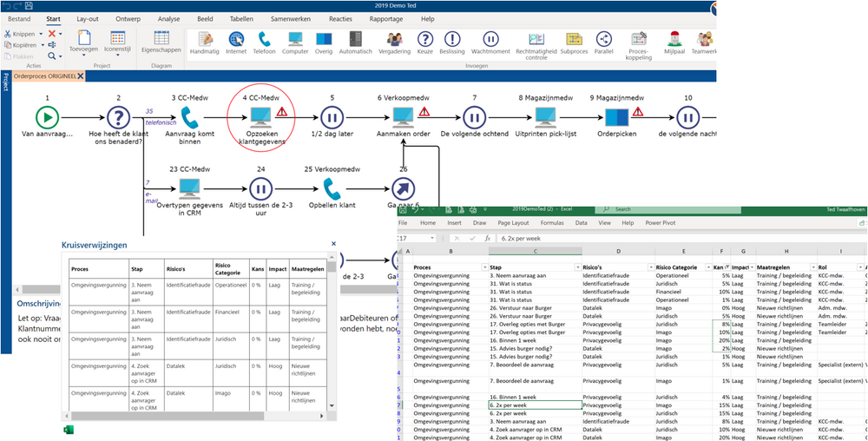Insert a Beslissing step

[x=452, y=43]
